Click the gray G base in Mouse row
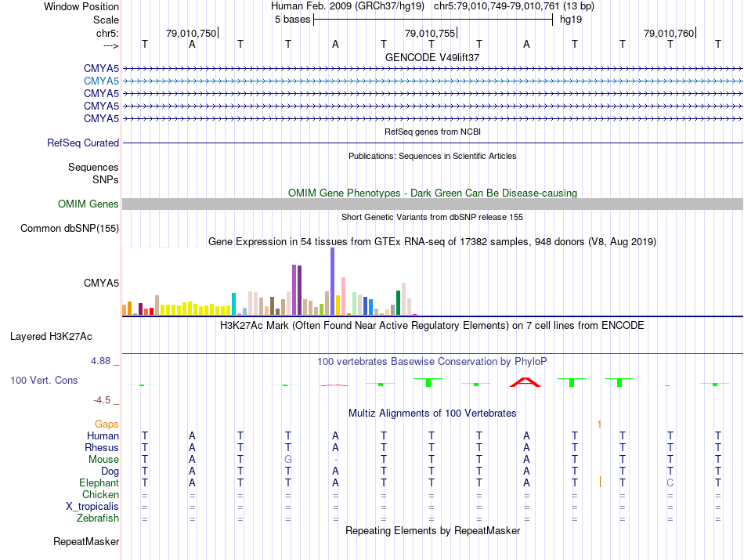 point(288,460)
